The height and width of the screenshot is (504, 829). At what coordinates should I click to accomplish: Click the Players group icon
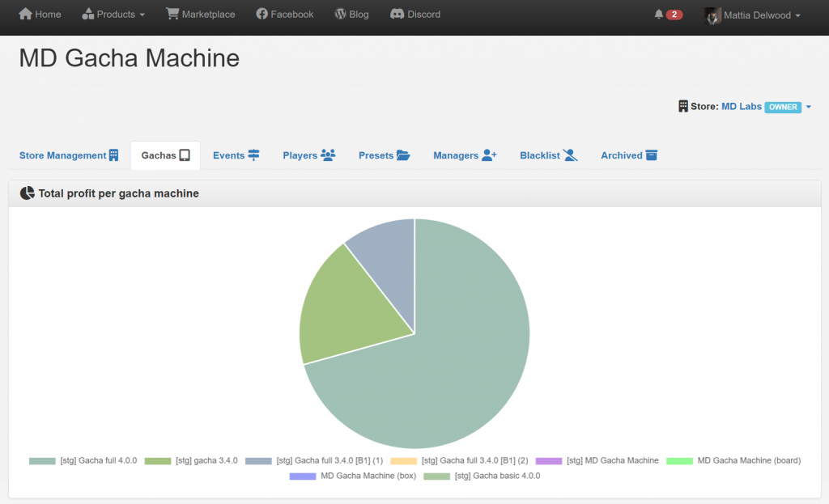(328, 155)
